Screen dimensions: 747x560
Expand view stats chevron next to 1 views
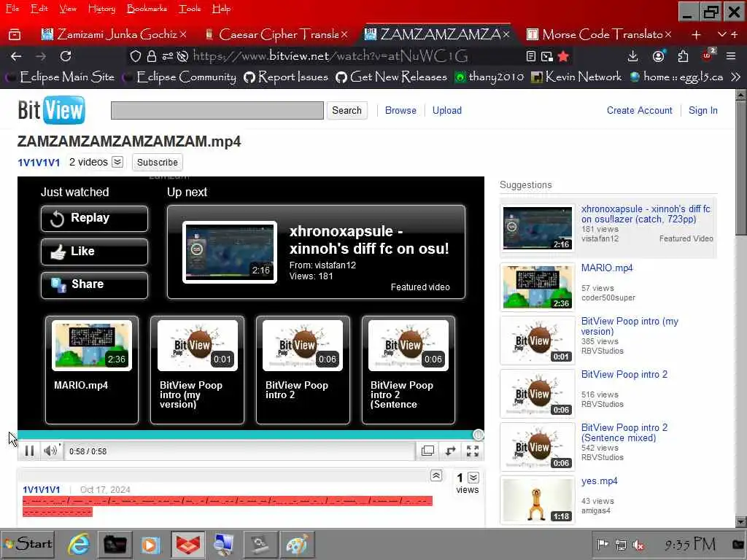pyautogui.click(x=473, y=478)
